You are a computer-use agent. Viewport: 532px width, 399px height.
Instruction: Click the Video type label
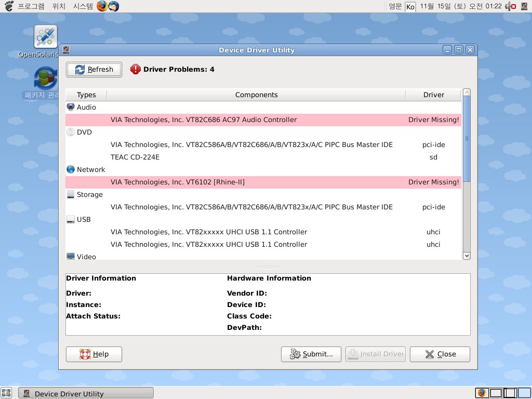(86, 257)
